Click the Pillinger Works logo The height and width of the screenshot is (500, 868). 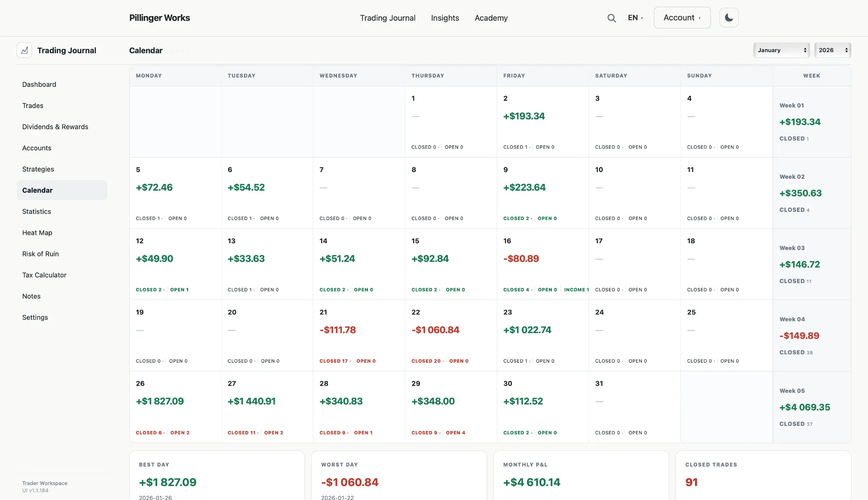159,18
